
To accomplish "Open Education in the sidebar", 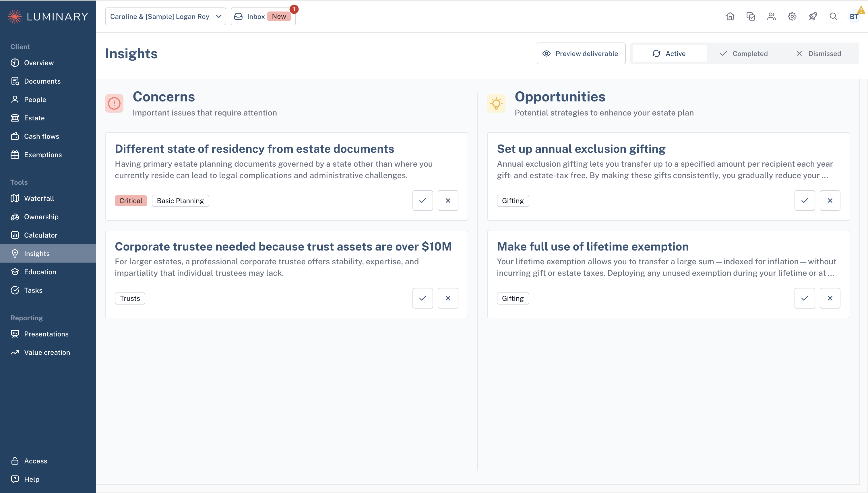I will click(48, 271).
